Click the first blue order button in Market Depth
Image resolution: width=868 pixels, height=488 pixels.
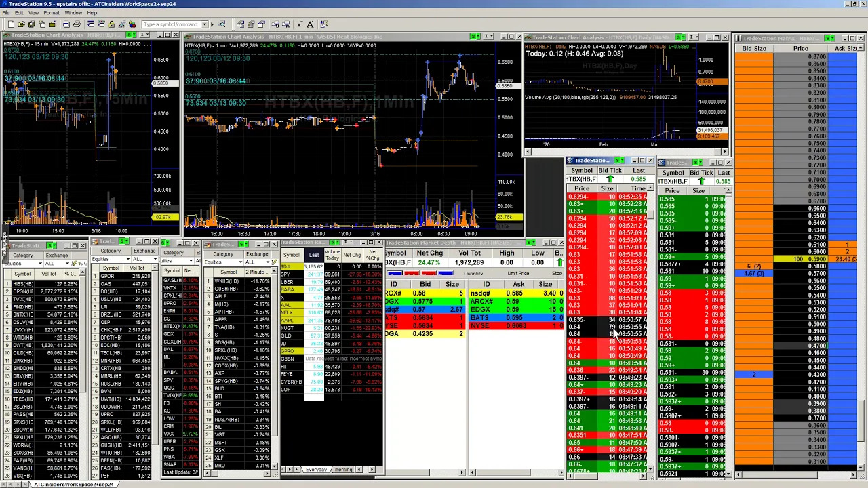tap(395, 274)
